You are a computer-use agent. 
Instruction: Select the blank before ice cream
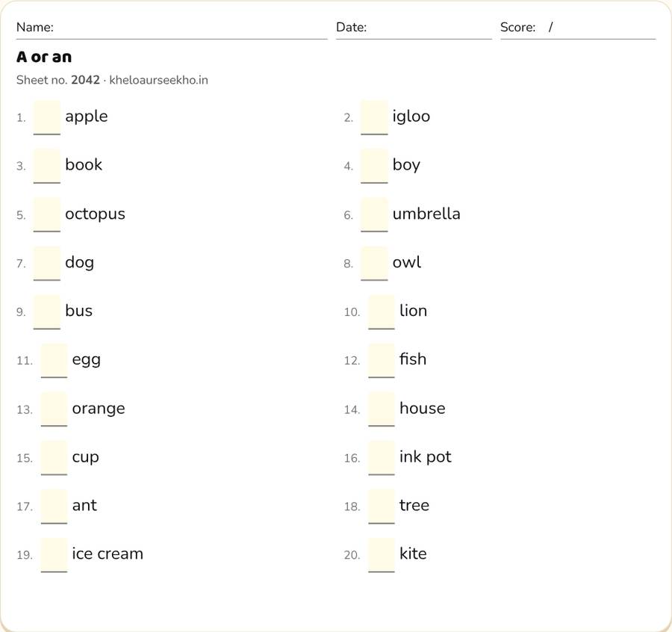pyautogui.click(x=54, y=555)
